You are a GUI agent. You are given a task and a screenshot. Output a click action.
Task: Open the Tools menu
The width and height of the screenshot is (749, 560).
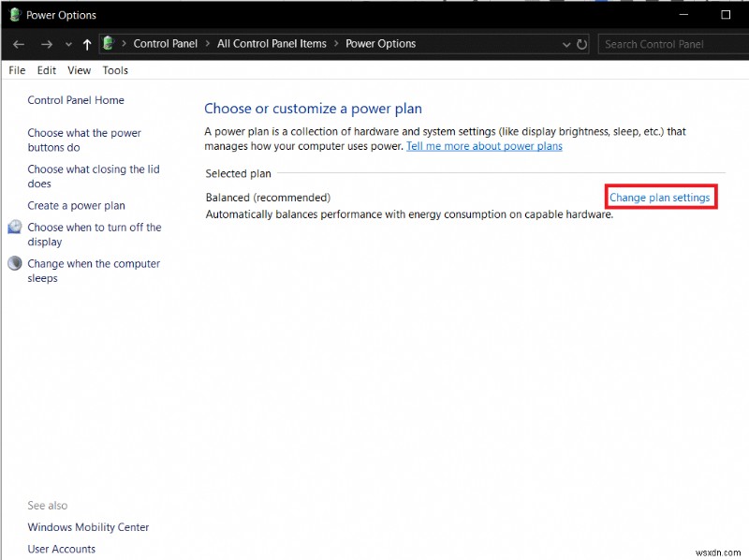click(x=115, y=70)
